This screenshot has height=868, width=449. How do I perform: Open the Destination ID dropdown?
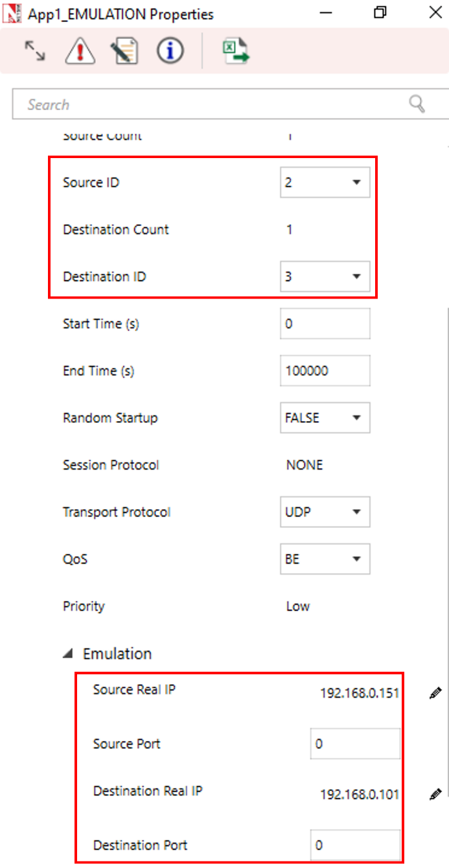coord(356,277)
